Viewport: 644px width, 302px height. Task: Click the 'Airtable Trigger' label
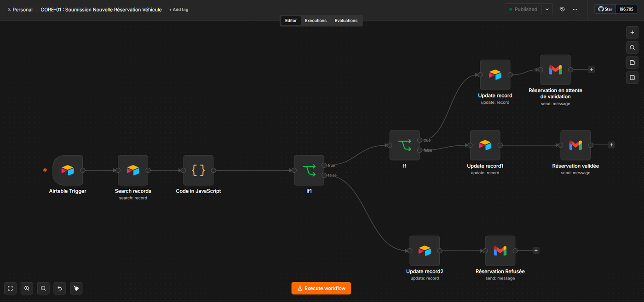[x=68, y=191]
